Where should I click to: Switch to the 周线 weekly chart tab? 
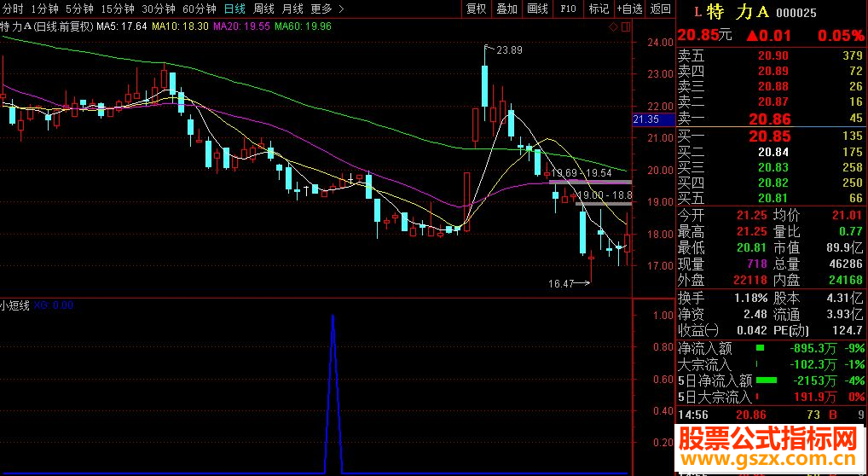click(x=263, y=9)
